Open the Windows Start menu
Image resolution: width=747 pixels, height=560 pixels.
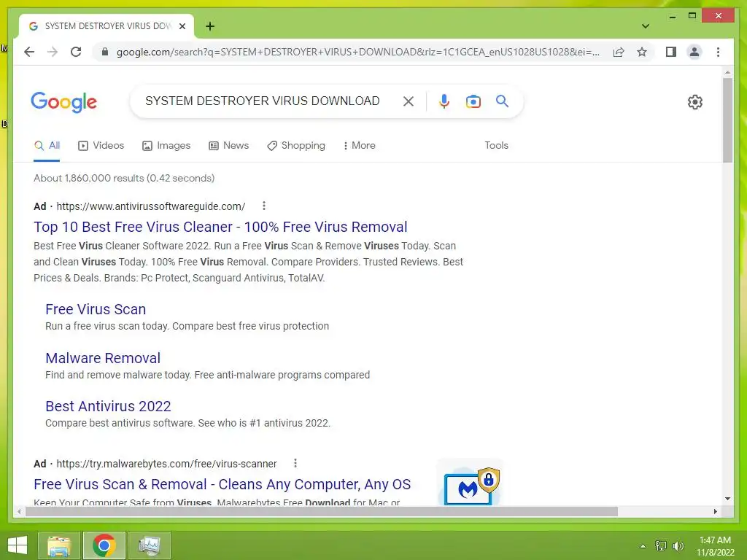click(x=18, y=545)
